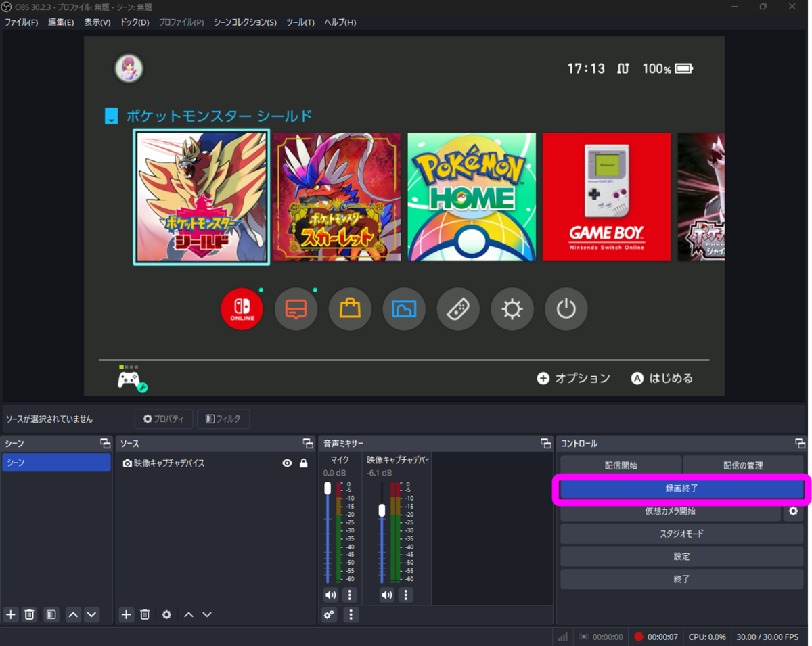Click the 仮想カメラ開始 button
Screen dimensions: 812x646
[x=670, y=511]
